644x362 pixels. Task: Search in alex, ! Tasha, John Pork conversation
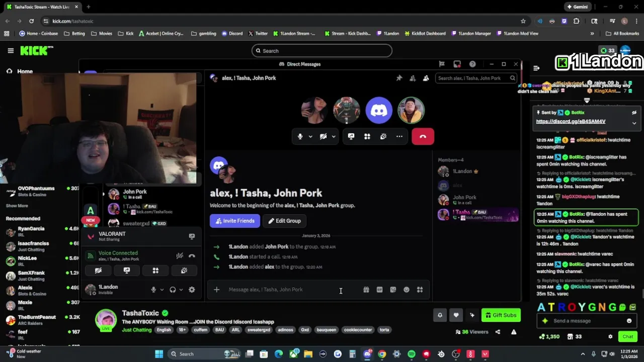click(x=476, y=78)
